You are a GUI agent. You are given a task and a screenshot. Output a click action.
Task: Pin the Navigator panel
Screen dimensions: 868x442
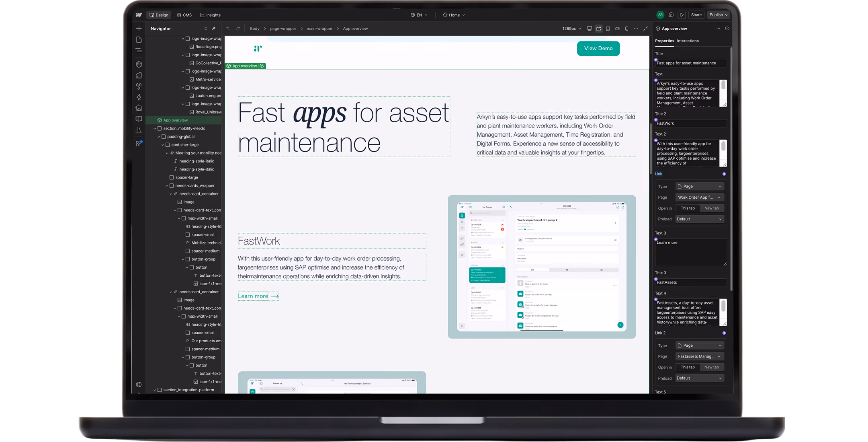214,29
